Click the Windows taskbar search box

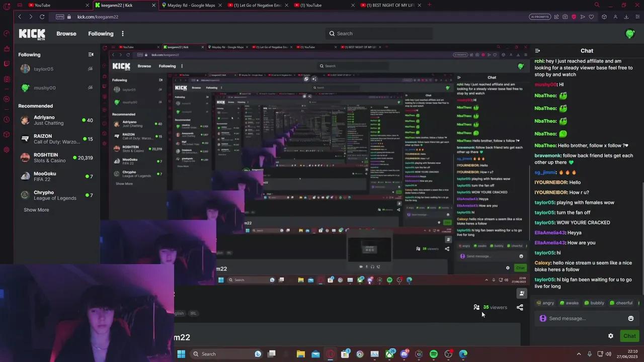[226, 354]
